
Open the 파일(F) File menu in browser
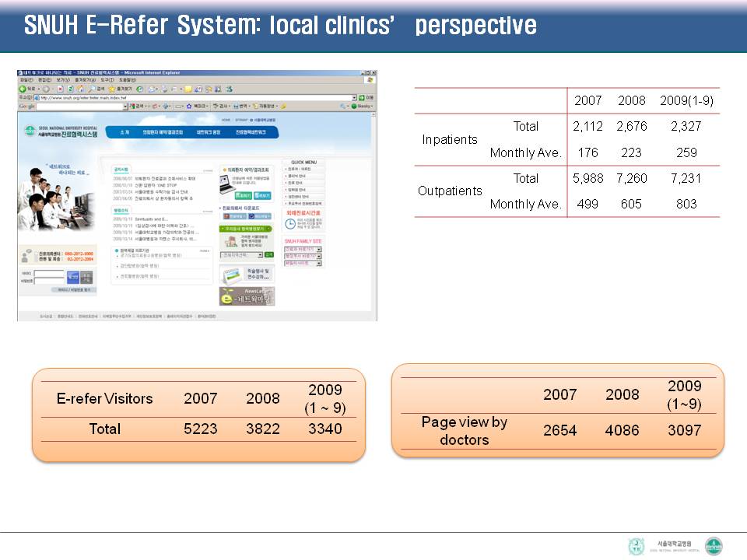26,80
